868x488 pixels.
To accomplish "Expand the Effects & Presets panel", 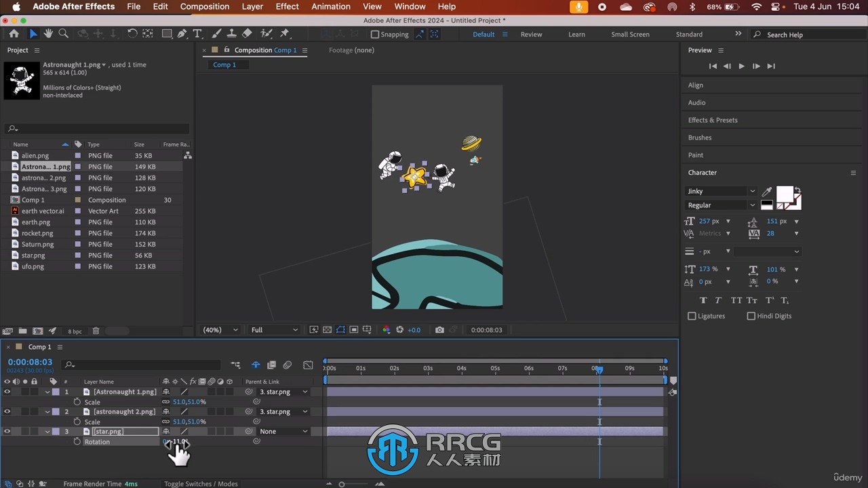I will click(x=713, y=120).
